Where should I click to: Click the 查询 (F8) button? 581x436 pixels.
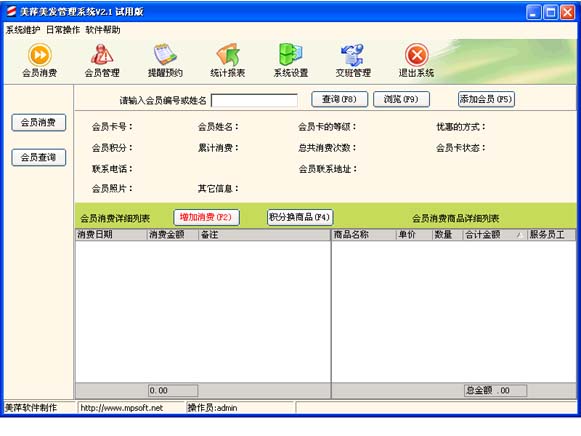pyautogui.click(x=339, y=99)
